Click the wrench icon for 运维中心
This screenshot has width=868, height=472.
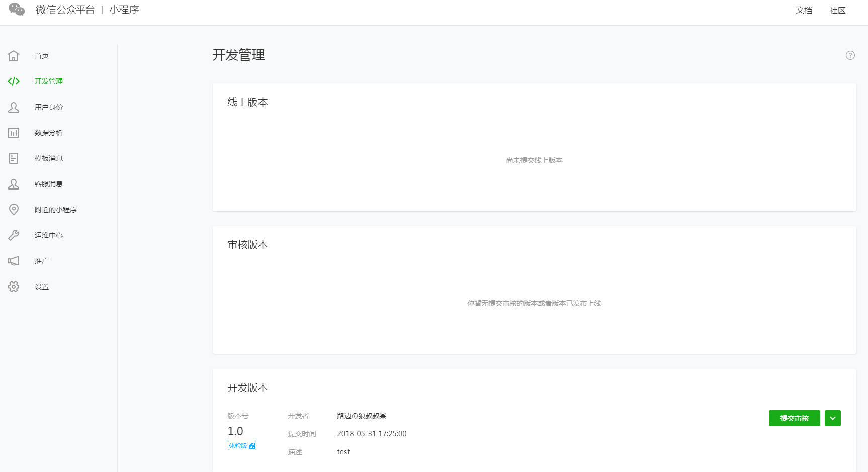(x=14, y=235)
